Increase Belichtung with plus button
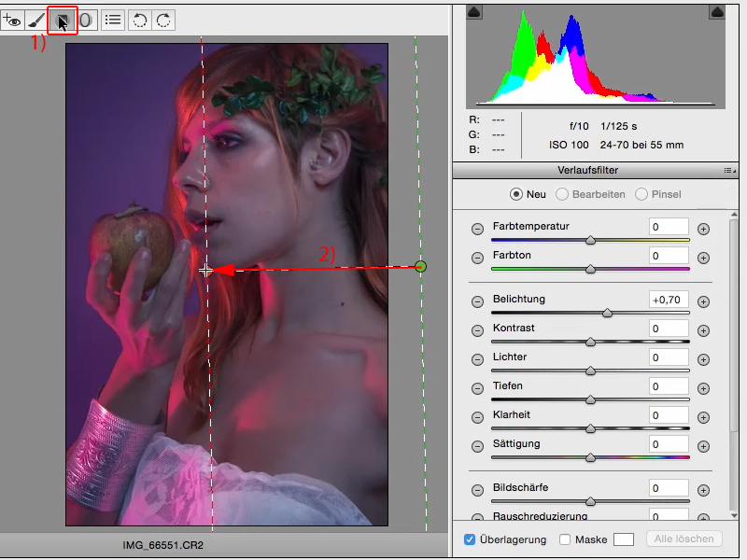The image size is (747, 560). click(703, 301)
